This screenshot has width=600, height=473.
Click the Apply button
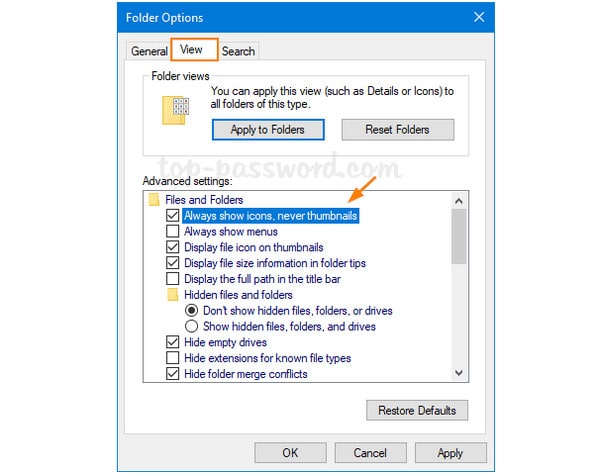450,453
